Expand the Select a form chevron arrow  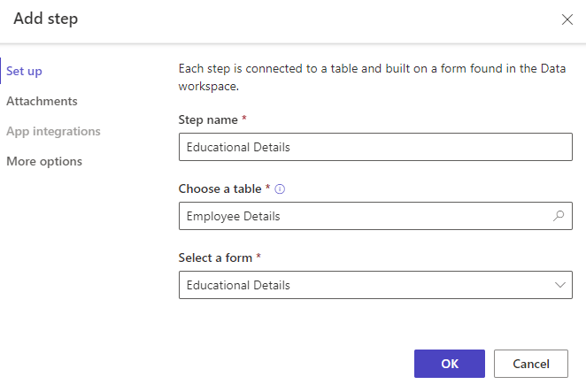coord(559,285)
